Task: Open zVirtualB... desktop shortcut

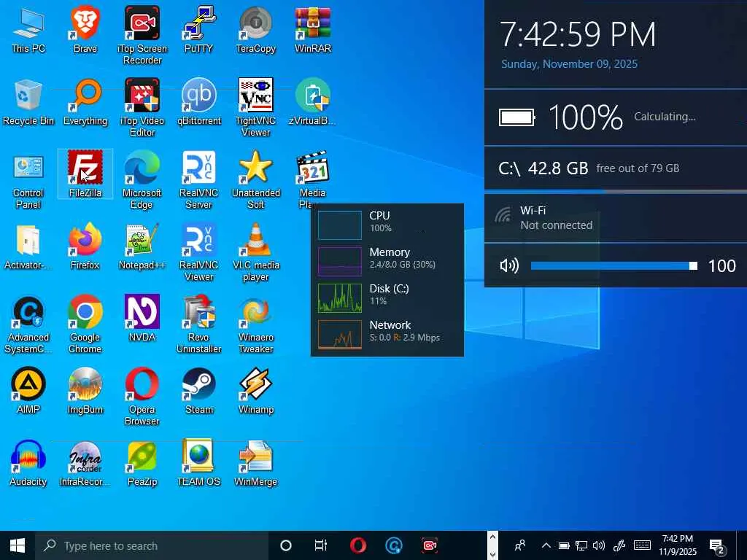Action: (x=312, y=102)
